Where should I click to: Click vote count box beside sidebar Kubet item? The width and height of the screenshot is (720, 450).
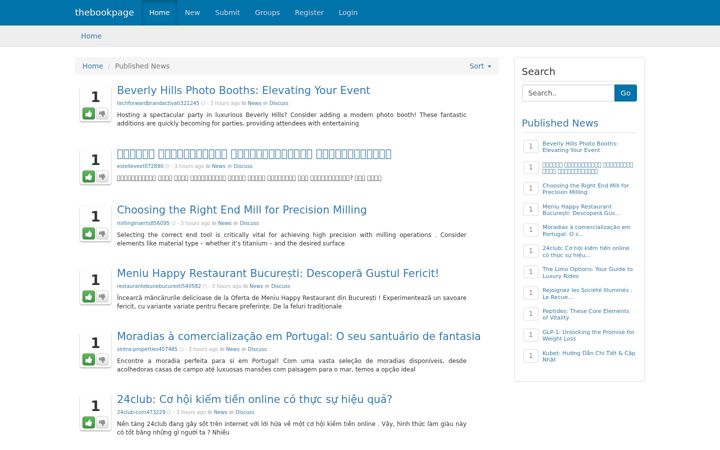pos(531,356)
